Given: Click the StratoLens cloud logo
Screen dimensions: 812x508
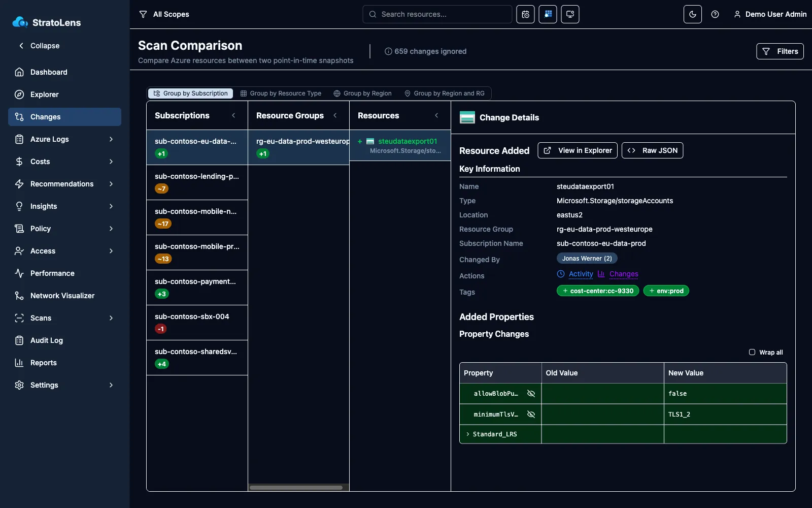Looking at the screenshot, I should pos(20,22).
